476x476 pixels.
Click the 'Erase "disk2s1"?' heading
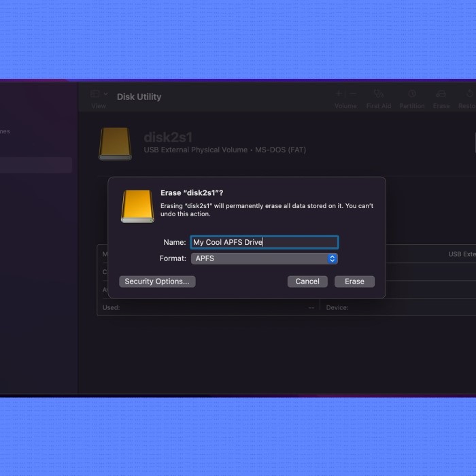[x=192, y=192]
